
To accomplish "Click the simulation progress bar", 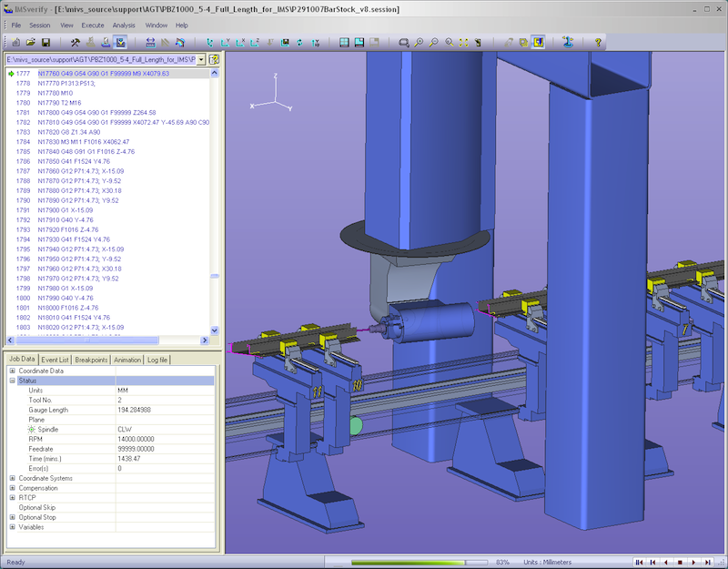I will (x=420, y=562).
